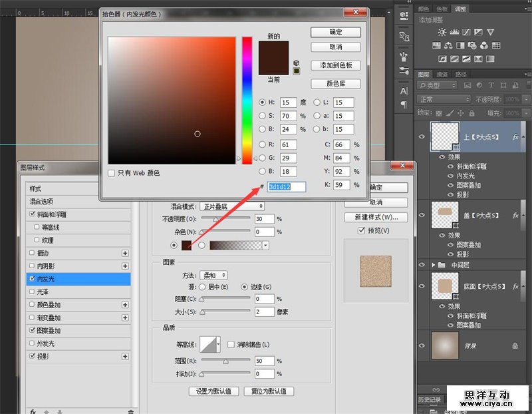Expand the 中间层 layer group
Image resolution: width=532 pixels, height=414 pixels.
click(434, 265)
